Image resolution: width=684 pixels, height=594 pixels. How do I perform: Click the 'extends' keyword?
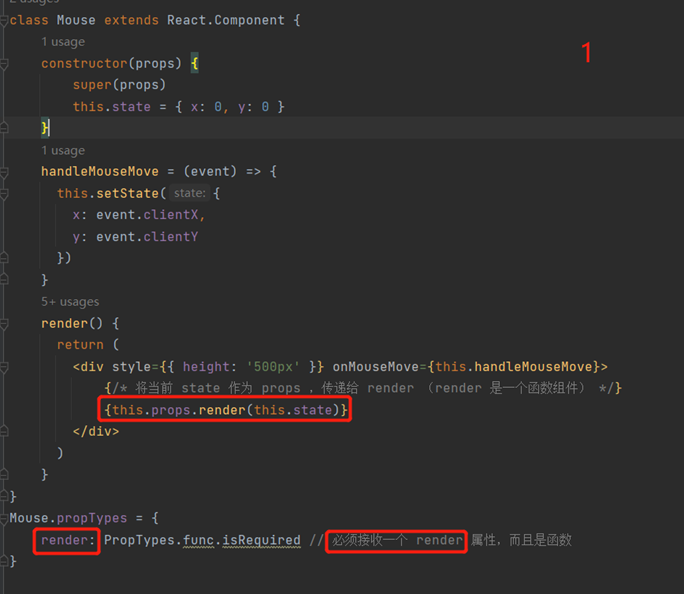(131, 20)
